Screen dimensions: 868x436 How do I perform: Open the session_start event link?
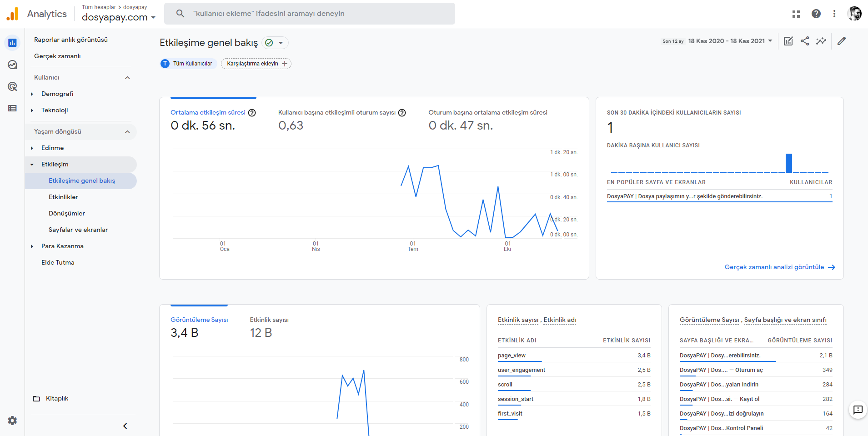[516, 399]
